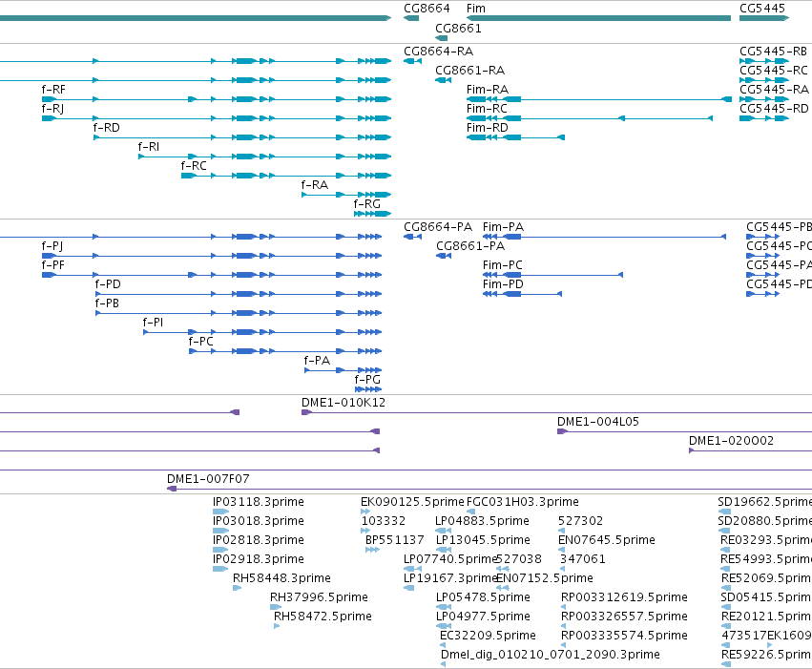812x669 pixels.
Task: Click the f-PG protein label
Action: (367, 381)
